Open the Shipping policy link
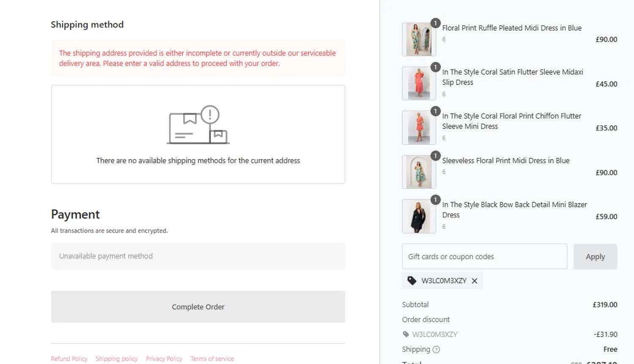This screenshot has height=364, width=634. [117, 359]
